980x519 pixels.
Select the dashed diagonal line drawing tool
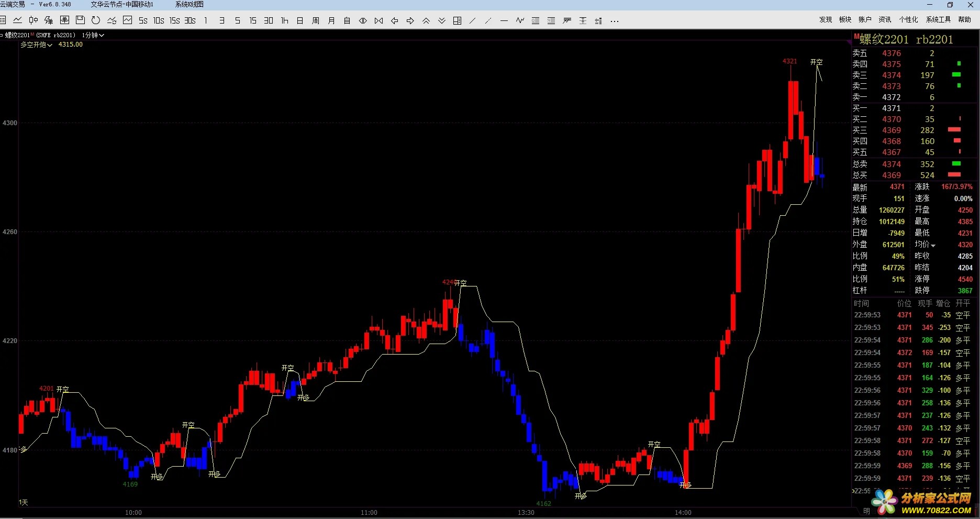point(488,20)
